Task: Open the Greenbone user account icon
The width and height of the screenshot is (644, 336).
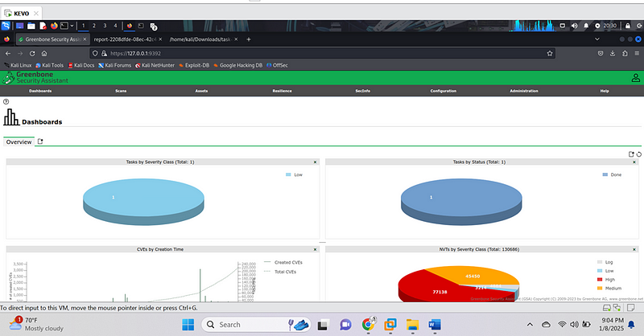Action: [635, 77]
